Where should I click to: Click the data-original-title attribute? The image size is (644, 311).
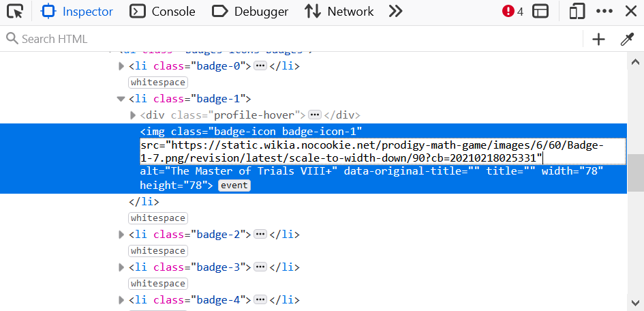click(x=412, y=171)
